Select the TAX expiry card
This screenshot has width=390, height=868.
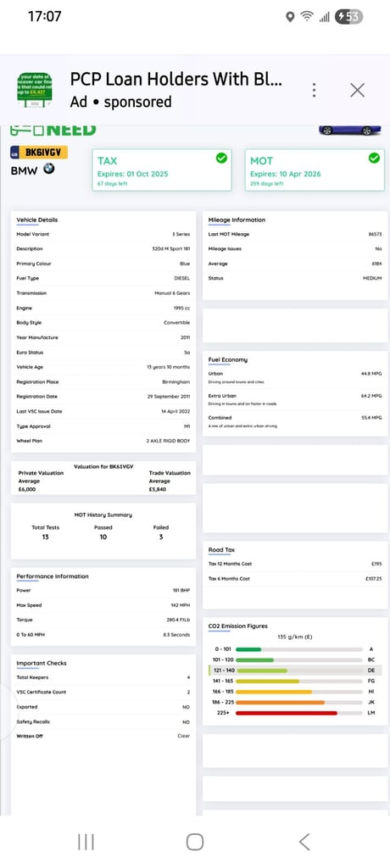162,170
